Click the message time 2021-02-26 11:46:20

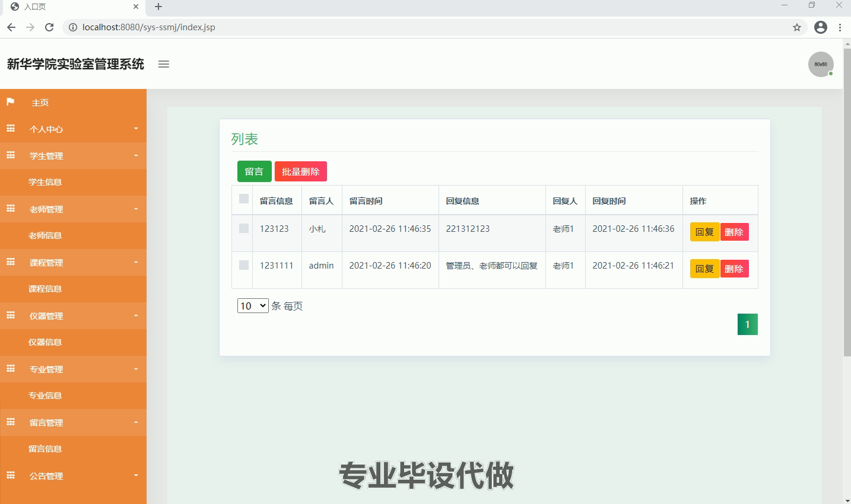[x=390, y=266]
